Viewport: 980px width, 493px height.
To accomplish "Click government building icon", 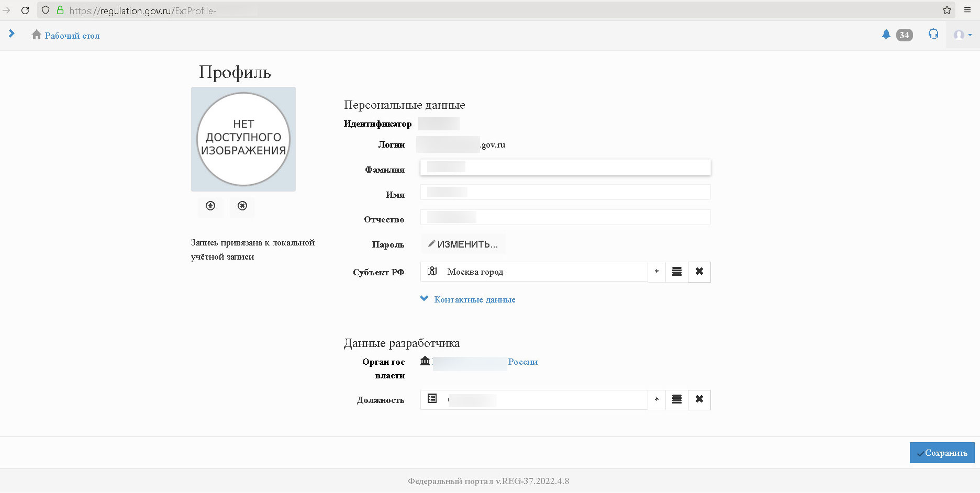I will 425,361.
